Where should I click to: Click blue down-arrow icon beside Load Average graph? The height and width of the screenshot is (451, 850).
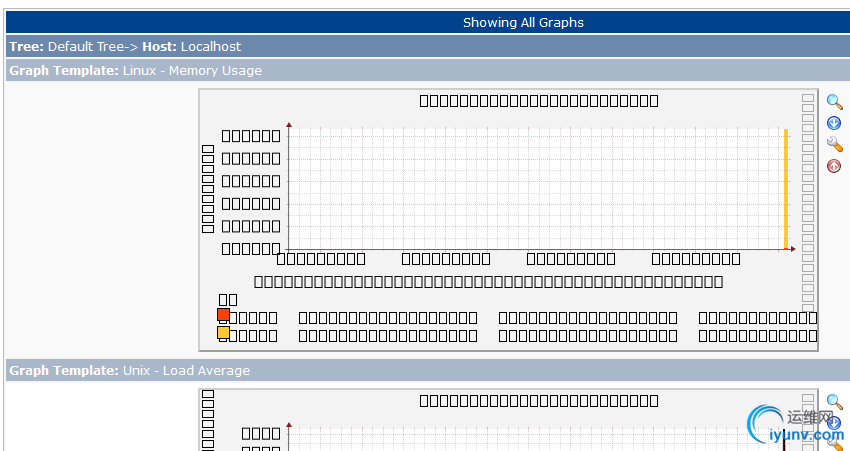[x=834, y=423]
